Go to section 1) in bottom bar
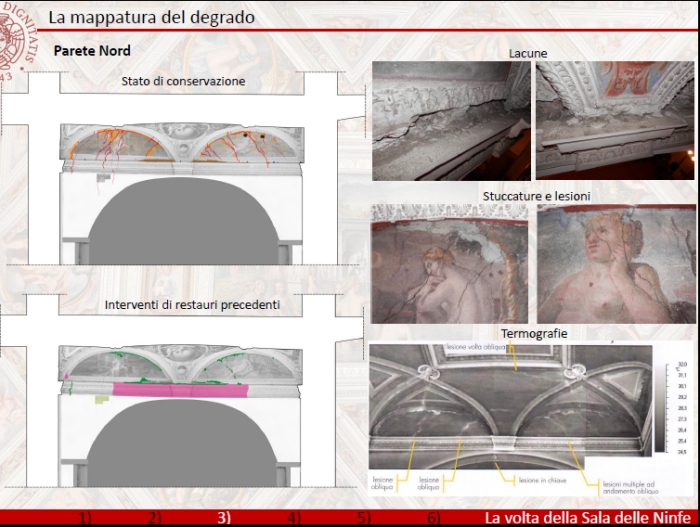Image resolution: width=700 pixels, height=527 pixels. [85, 518]
